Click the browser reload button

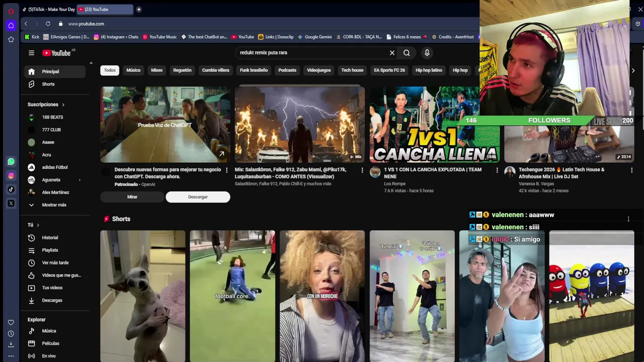[48, 24]
